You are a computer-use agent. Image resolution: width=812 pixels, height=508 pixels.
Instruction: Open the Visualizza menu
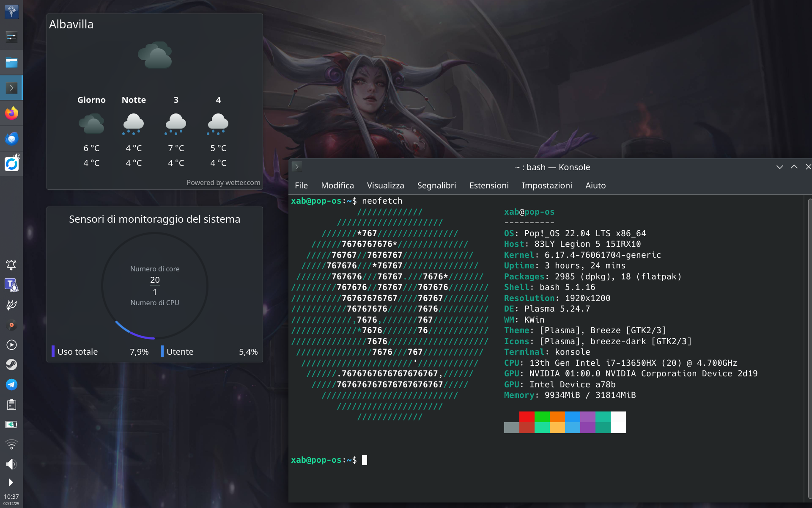[x=385, y=185]
